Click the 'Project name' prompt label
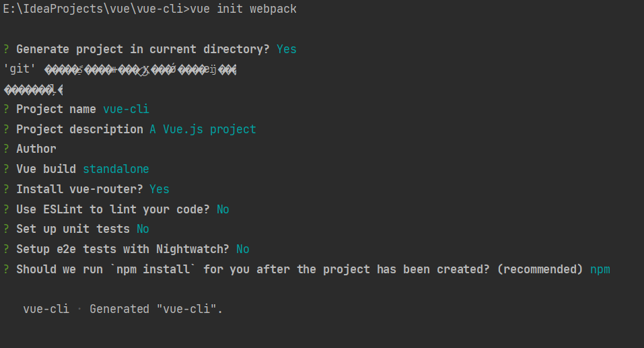Screen dimensions: 644x348 tap(56, 109)
